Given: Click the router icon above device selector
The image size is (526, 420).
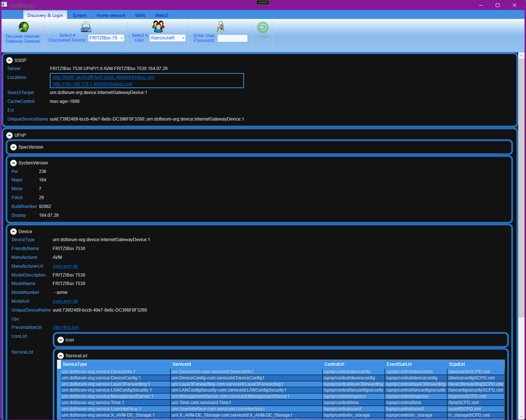Looking at the screenshot, I should [x=86, y=27].
